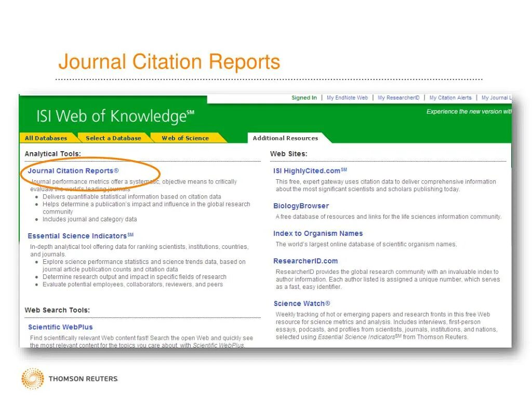
Task: Click the 'Web Search Tools:' heading
Action: 57,310
